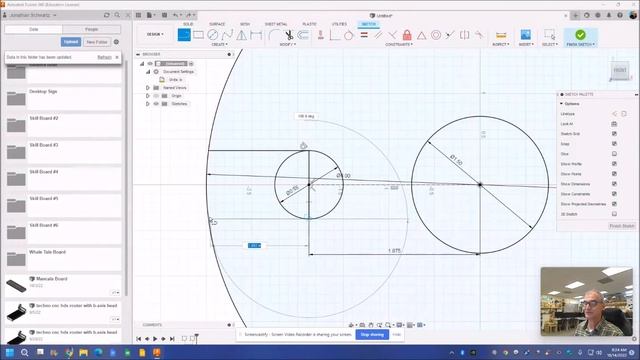Click the Save icon in top bar

[x=164, y=15]
